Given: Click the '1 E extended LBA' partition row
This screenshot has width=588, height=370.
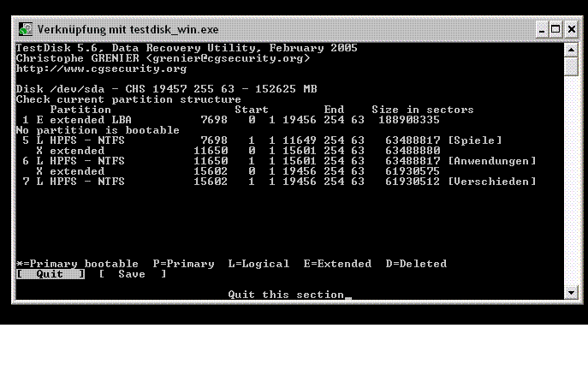Looking at the screenshot, I should click(230, 120).
